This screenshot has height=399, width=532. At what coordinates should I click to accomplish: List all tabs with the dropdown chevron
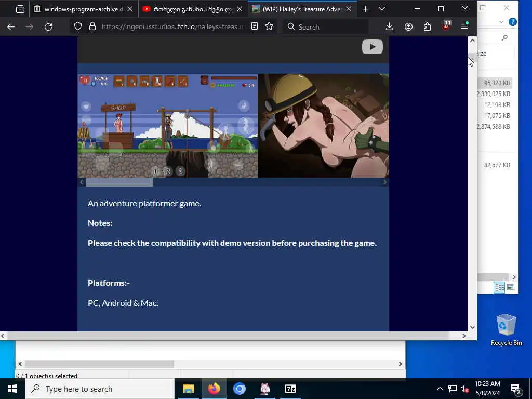point(382,9)
